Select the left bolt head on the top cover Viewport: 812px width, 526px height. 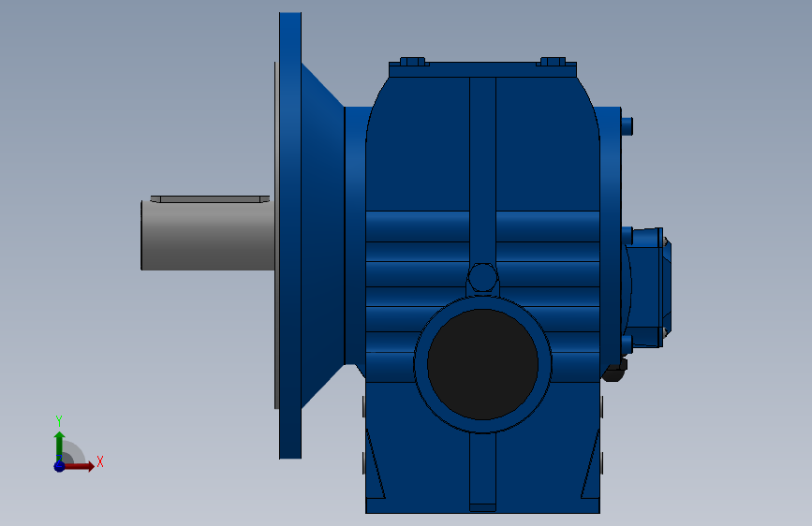pos(413,62)
